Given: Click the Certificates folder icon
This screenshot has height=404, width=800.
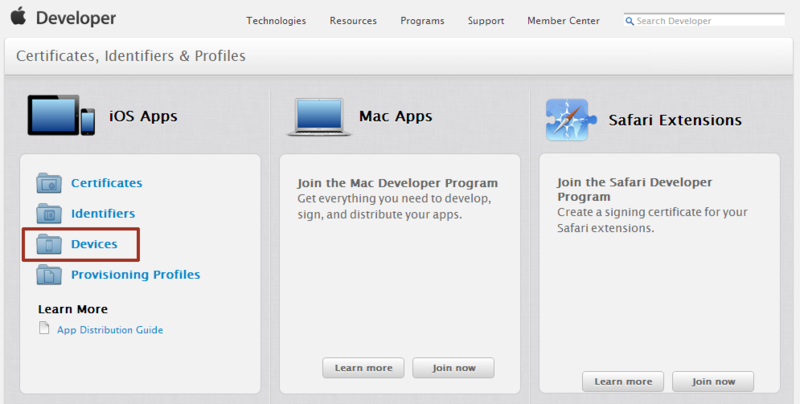Looking at the screenshot, I should tap(49, 183).
